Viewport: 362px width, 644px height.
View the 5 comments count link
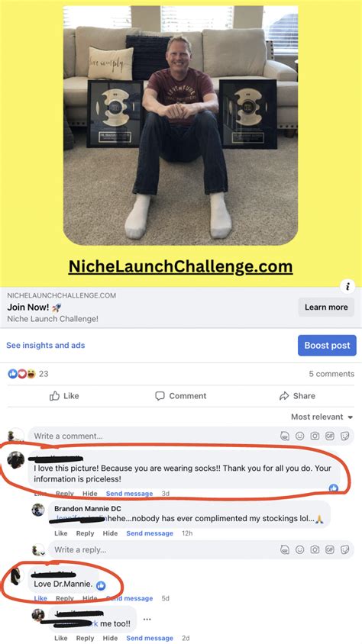click(331, 374)
